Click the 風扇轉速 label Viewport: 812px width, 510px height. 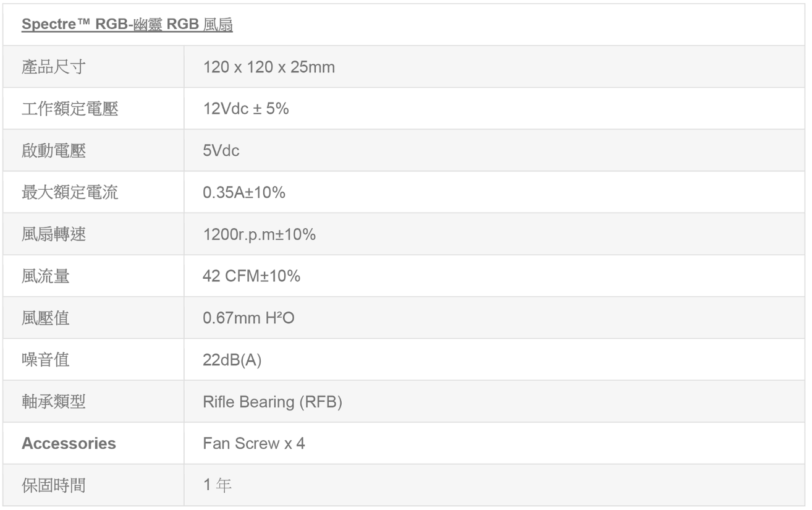53,235
